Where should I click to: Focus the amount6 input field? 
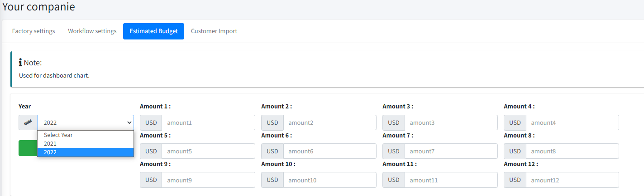click(329, 151)
